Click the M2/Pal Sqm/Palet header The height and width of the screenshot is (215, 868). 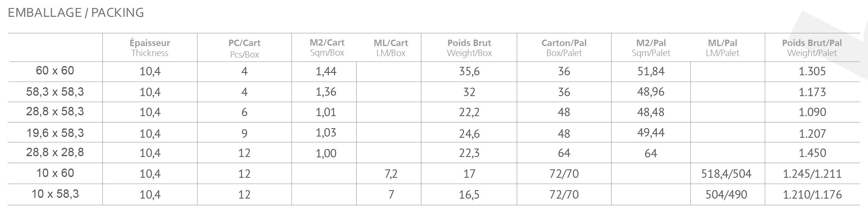(x=651, y=48)
